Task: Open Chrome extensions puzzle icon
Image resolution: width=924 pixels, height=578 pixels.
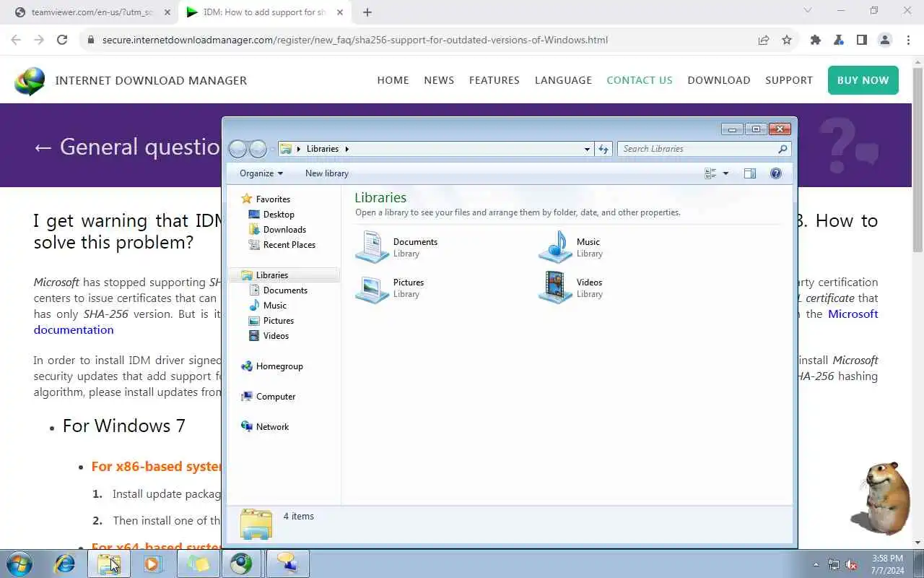Action: [816, 40]
